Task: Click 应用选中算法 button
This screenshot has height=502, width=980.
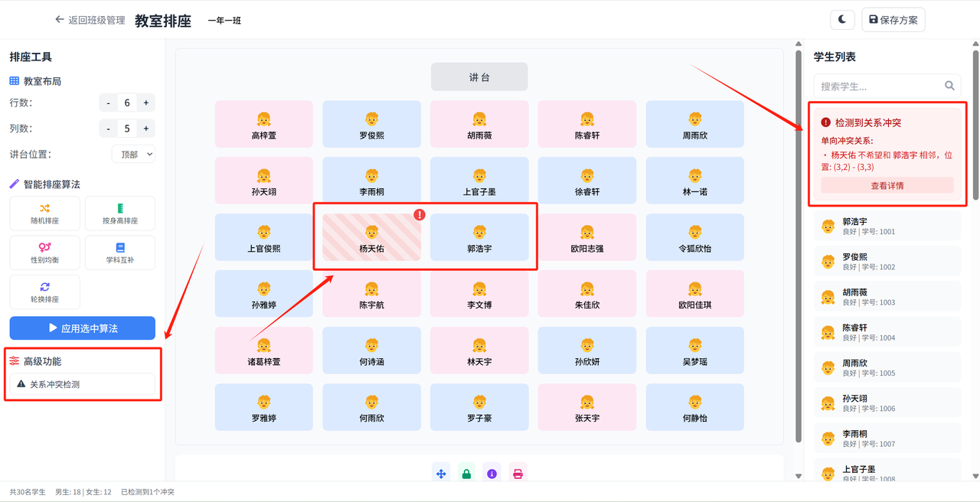Action: [x=83, y=328]
